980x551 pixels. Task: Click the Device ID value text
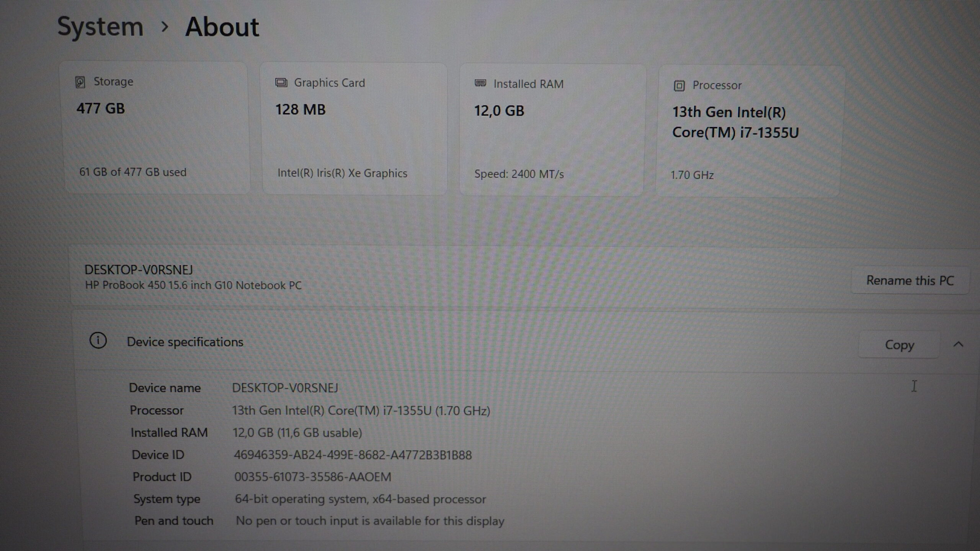[x=353, y=455]
